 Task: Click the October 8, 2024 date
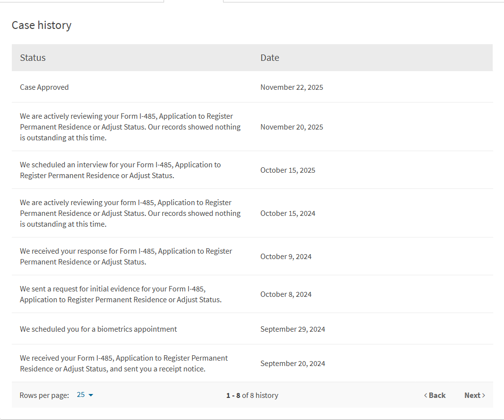(286, 294)
